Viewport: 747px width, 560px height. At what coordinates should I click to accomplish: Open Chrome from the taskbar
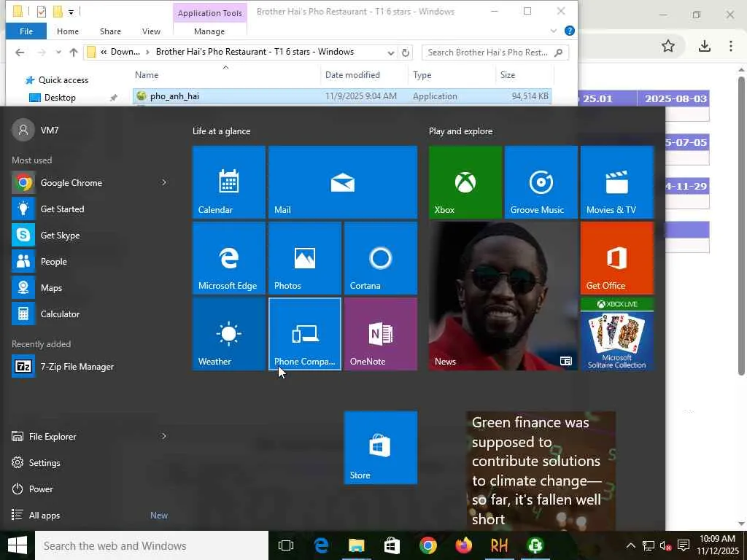(427, 545)
